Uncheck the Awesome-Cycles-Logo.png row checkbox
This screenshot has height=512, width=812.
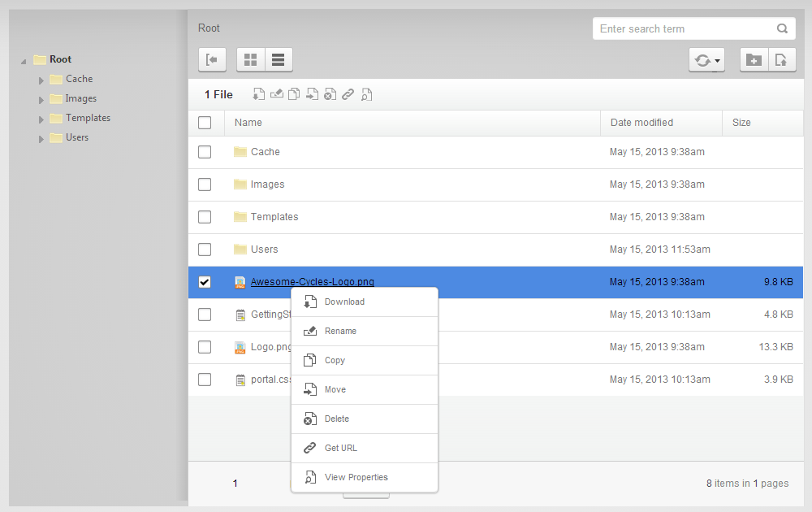click(205, 282)
